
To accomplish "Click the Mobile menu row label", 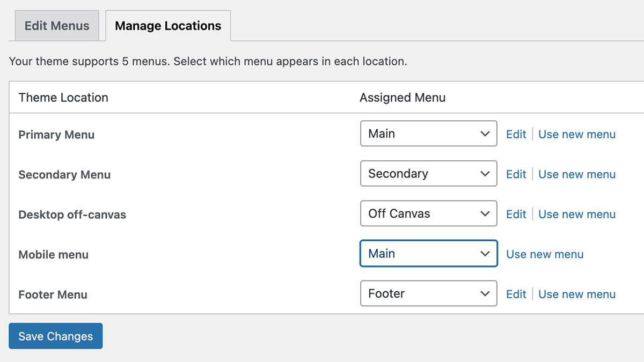I will 54,255.
